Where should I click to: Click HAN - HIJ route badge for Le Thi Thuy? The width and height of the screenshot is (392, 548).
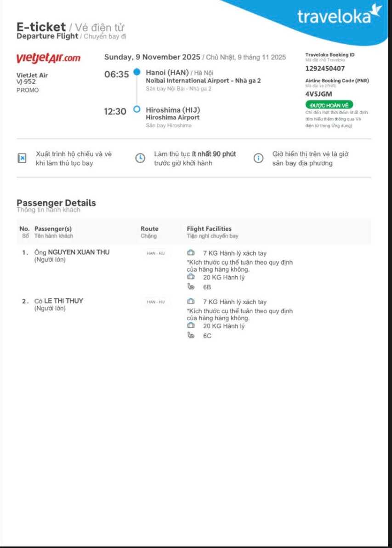pos(155,302)
